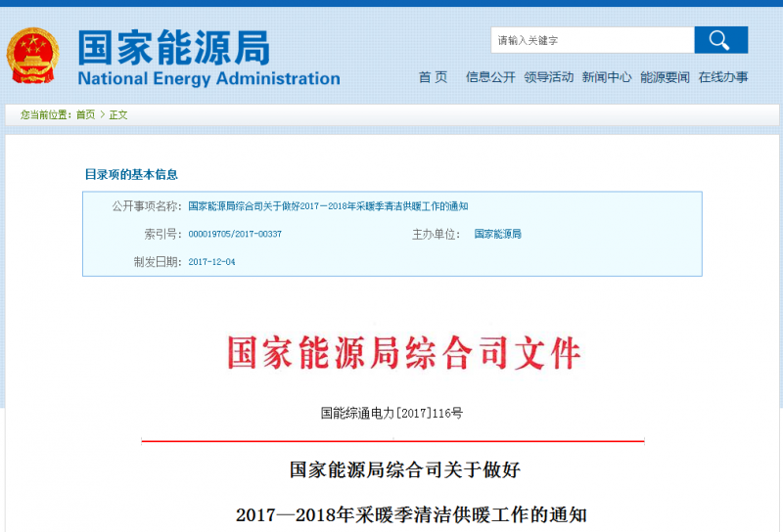
Task: Open the 首页 navigation menu item
Action: click(433, 77)
